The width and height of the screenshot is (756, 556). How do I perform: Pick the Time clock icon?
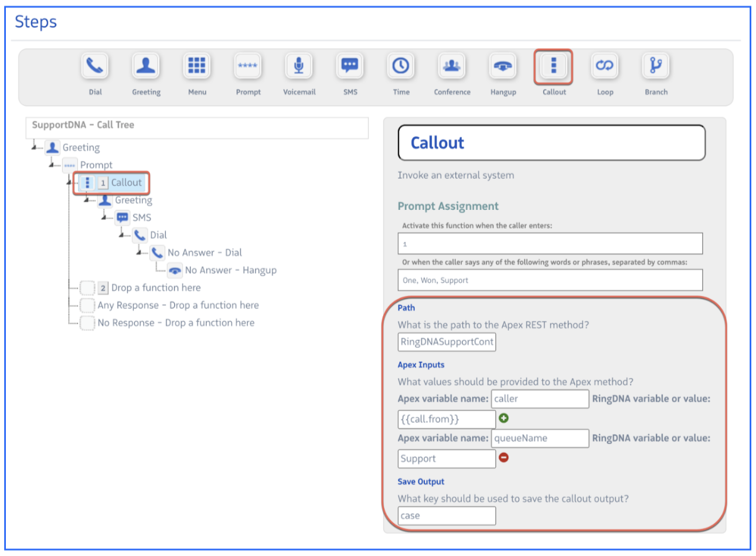pos(401,66)
